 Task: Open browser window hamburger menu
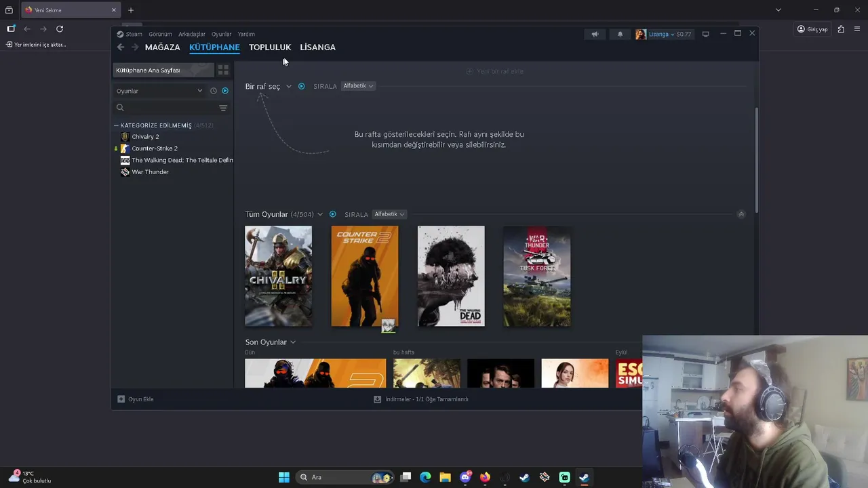(858, 29)
